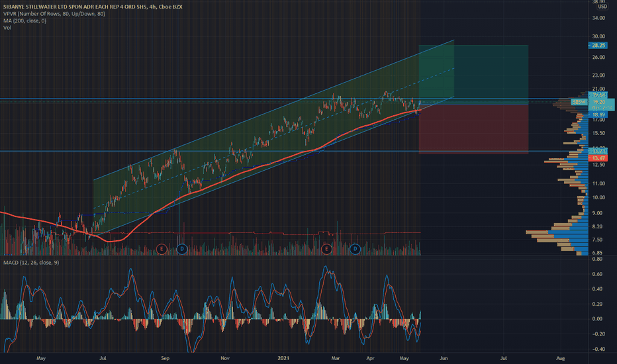
Task: Select the MACD (12, 26, close, 9) legend
Action: click(x=32, y=263)
